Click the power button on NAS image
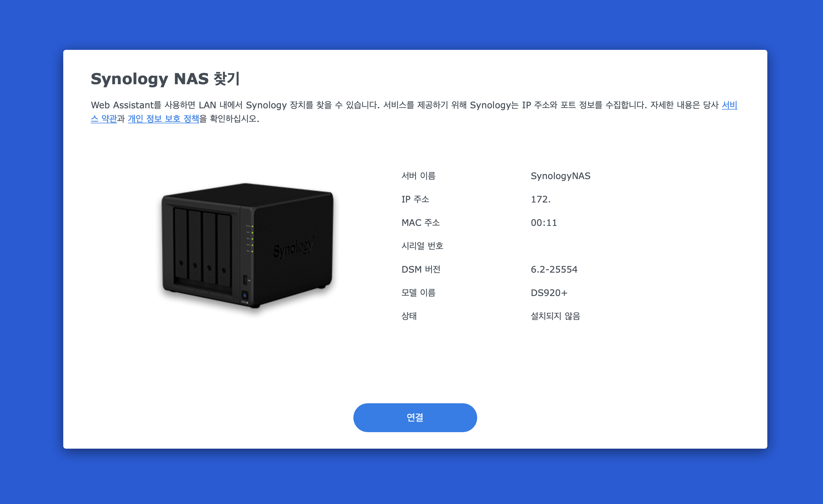This screenshot has height=504, width=823. pyautogui.click(x=245, y=295)
